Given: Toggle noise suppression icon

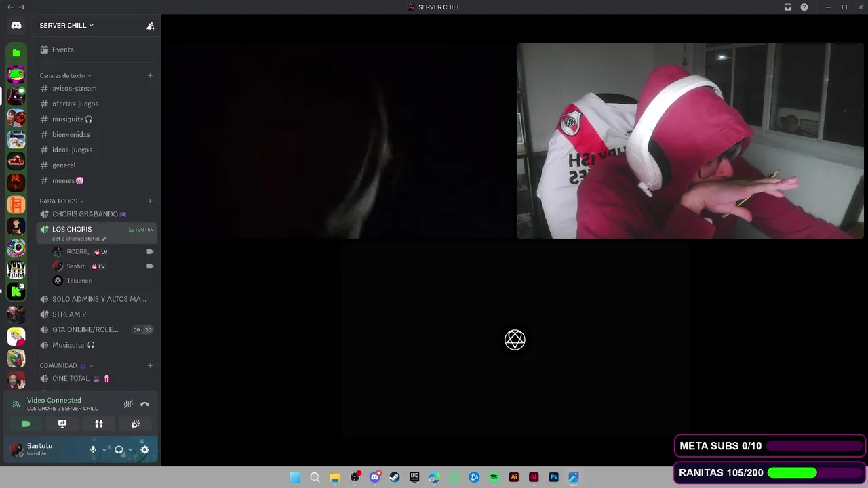Looking at the screenshot, I should tap(128, 404).
